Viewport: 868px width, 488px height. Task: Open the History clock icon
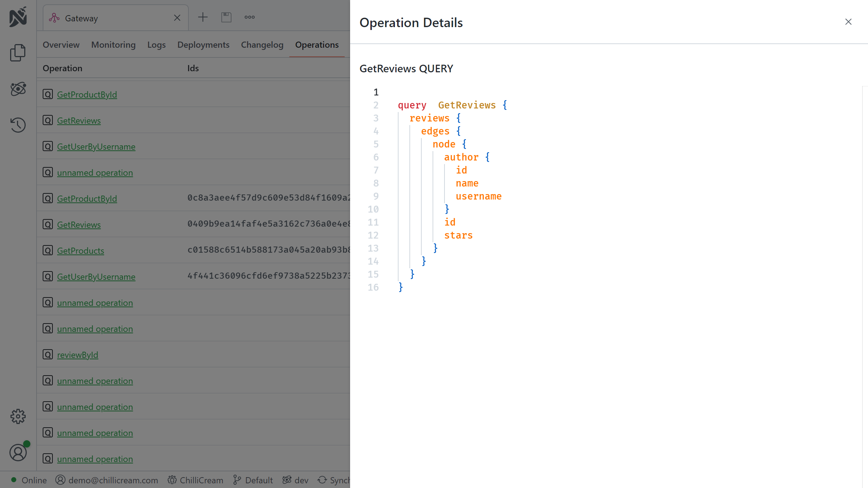point(18,125)
